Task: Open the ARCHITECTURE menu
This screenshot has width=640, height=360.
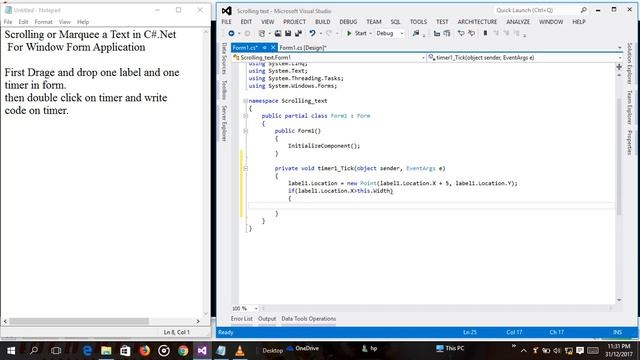Action: [x=477, y=22]
